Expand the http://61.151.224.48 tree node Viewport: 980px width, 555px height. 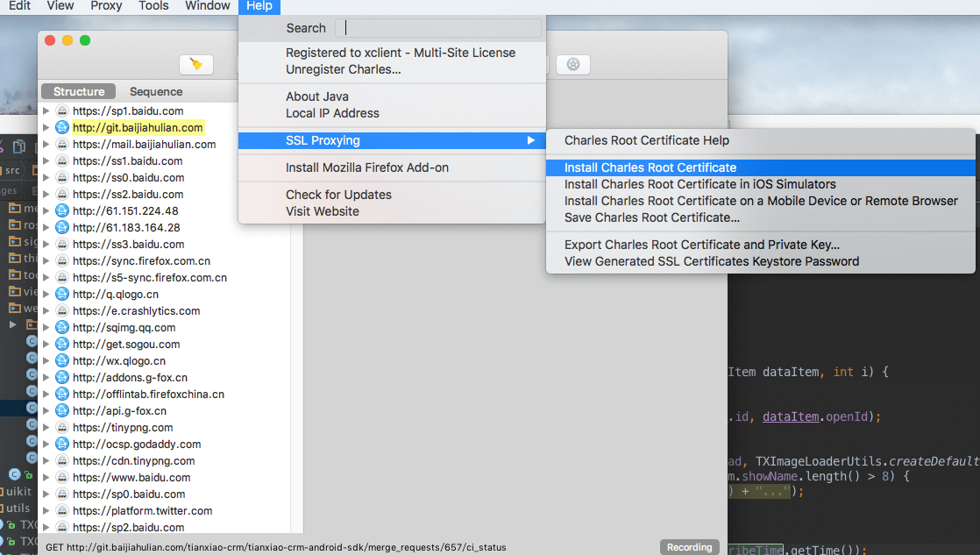point(46,210)
